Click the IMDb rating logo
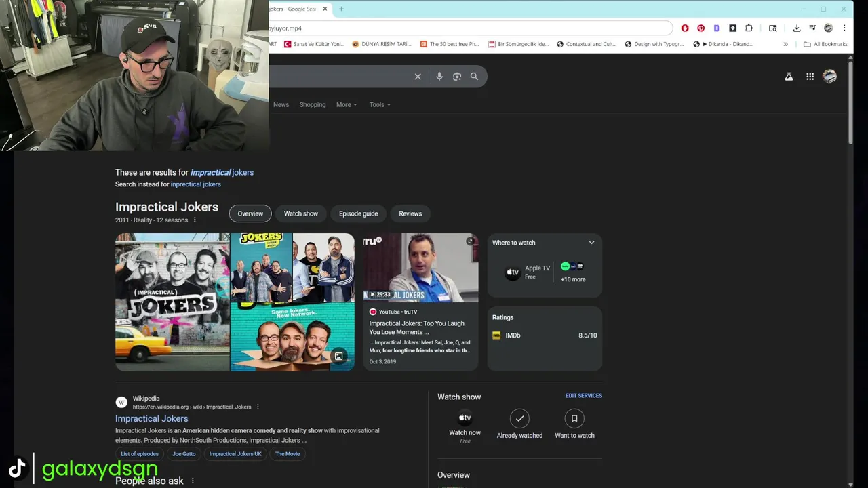The width and height of the screenshot is (868, 488). [496, 335]
